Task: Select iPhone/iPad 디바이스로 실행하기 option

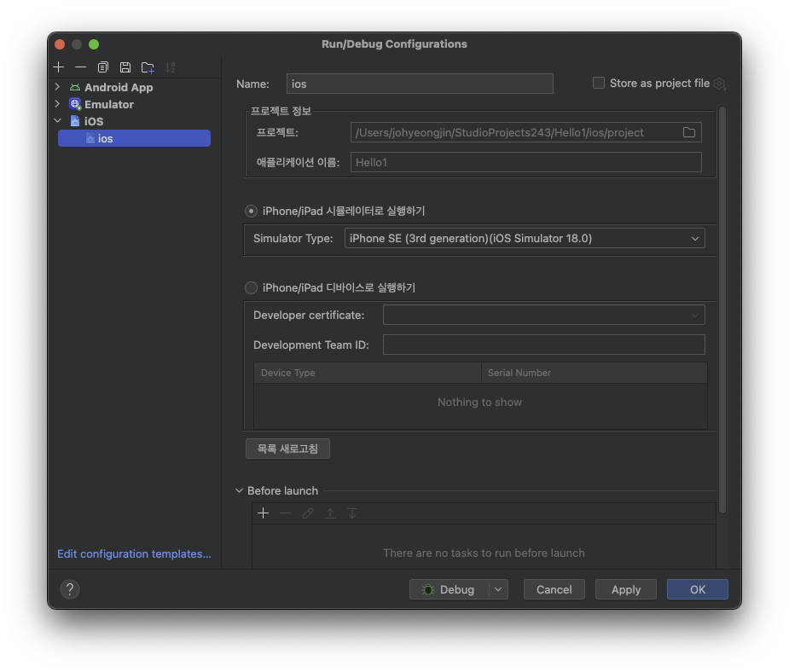Action: tap(251, 287)
